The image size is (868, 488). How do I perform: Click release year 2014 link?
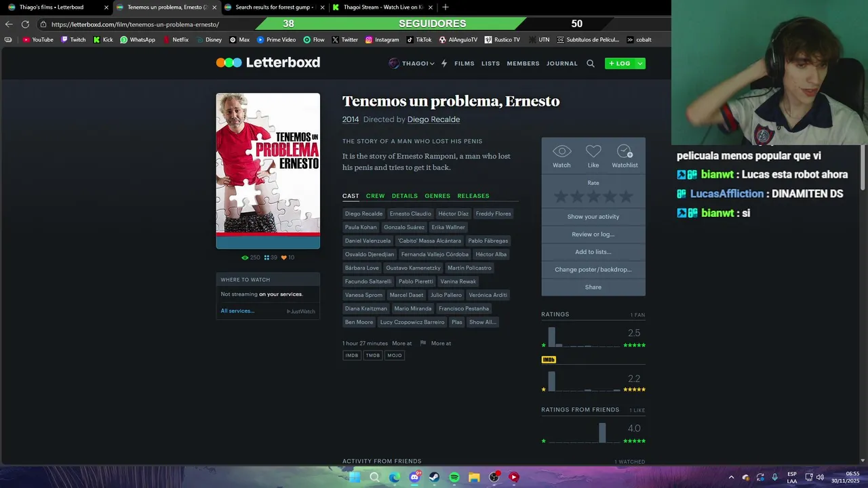351,119
